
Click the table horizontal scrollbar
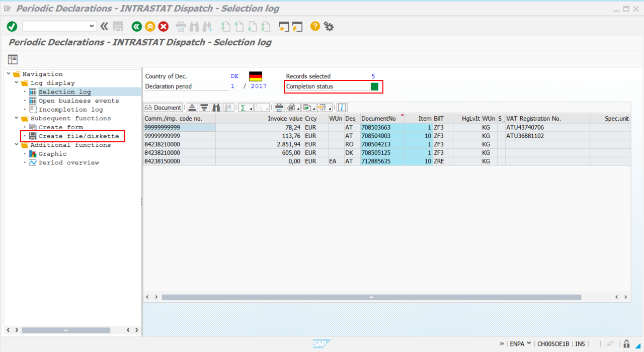tap(371, 297)
